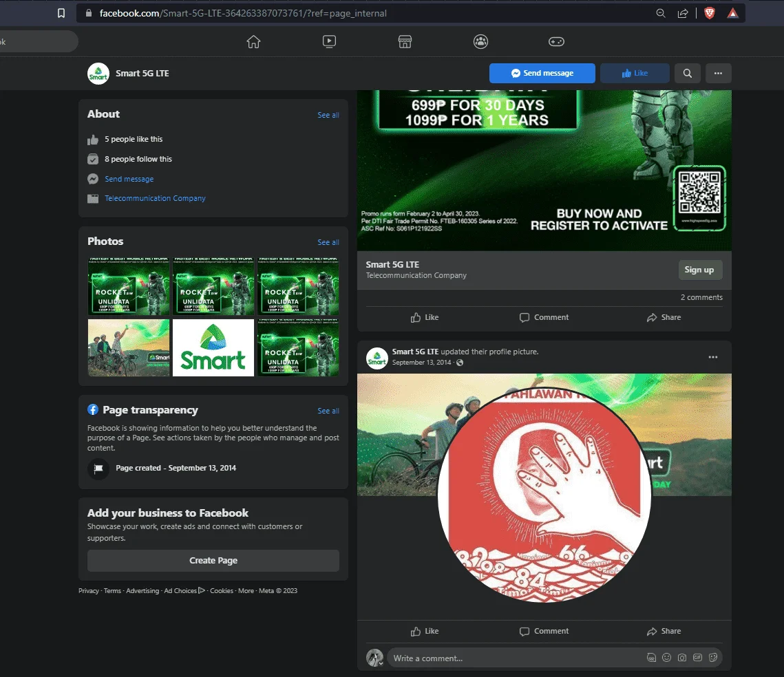Click the browser address bar URL
Screen dimensions: 784x677
click(x=243, y=13)
